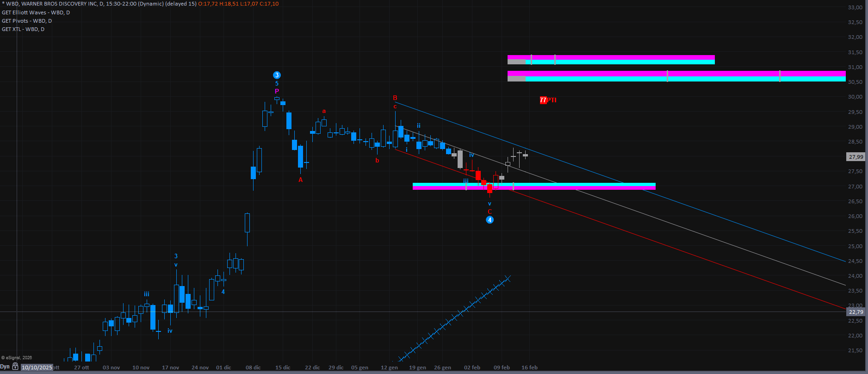Image resolution: width=868 pixels, height=374 pixels.
Task: Click the 22 dic date axis label
Action: click(x=313, y=368)
